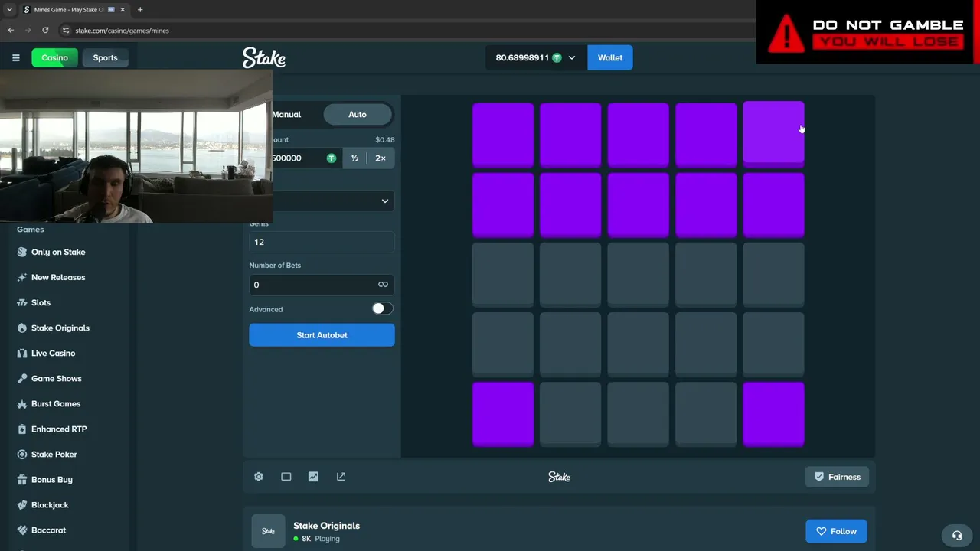Close the Mines Game browser tab
The height and width of the screenshot is (551, 980).
(x=122, y=10)
